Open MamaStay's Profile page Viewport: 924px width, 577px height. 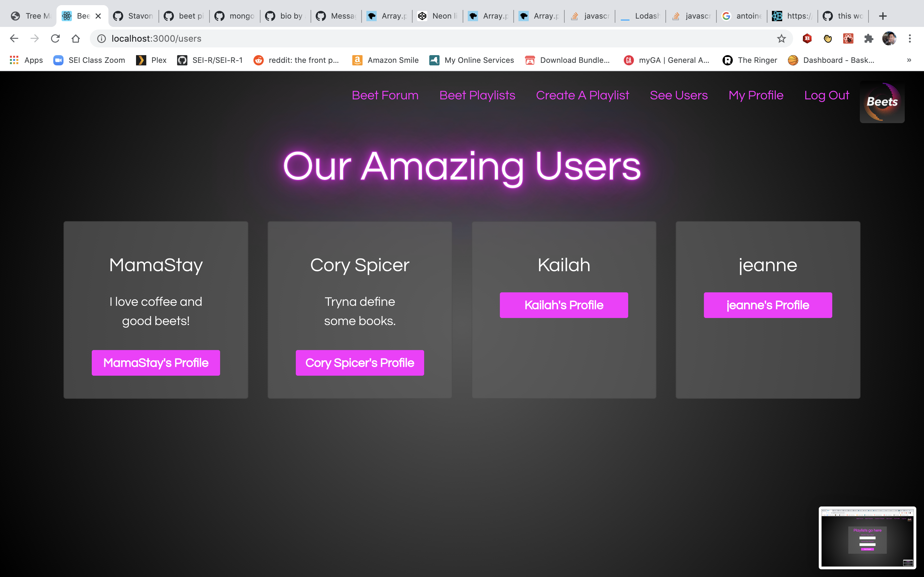point(156,363)
